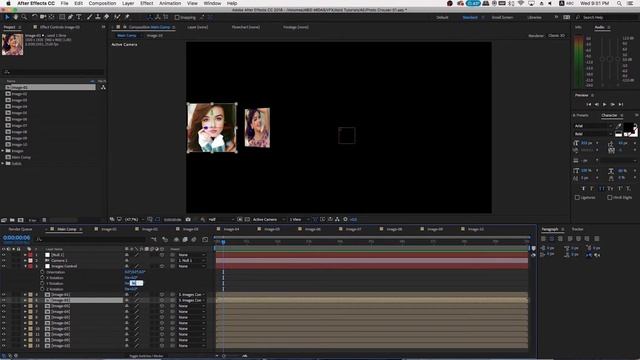Image resolution: width=640 pixels, height=360 pixels.
Task: Toggle Orientation stopwatch
Action: (42, 272)
